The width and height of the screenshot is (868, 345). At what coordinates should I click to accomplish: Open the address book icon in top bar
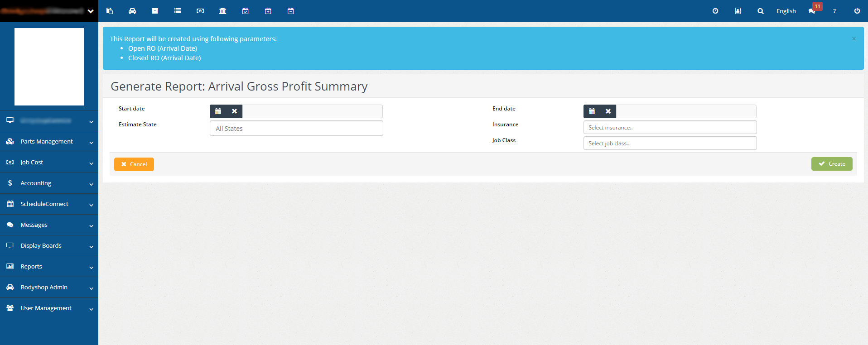point(738,11)
